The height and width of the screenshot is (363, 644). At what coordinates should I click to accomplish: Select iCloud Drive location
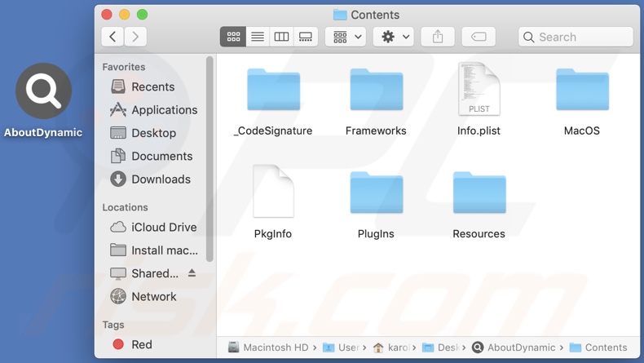(x=153, y=227)
